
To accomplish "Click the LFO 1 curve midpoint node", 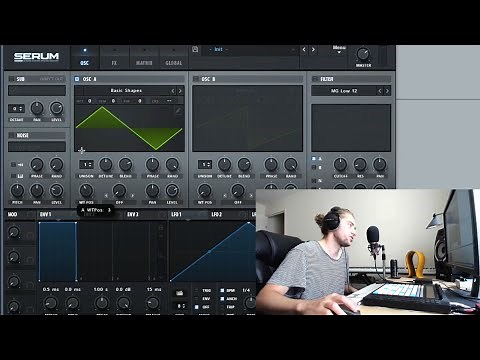I will pyautogui.click(x=209, y=251).
